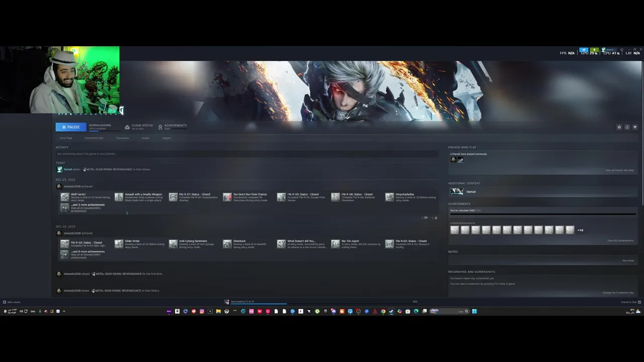Click the Herpetophobia achievement icon
The image size is (644, 362).
tap(389, 197)
